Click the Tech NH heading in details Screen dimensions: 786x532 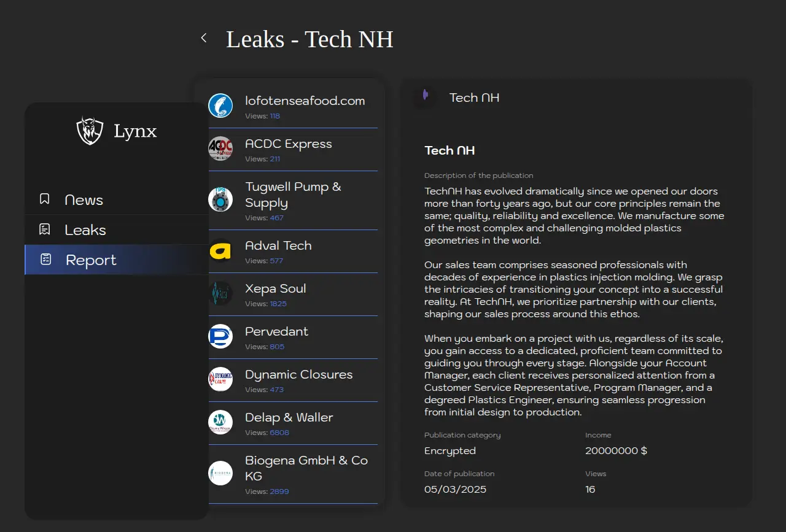pyautogui.click(x=449, y=151)
